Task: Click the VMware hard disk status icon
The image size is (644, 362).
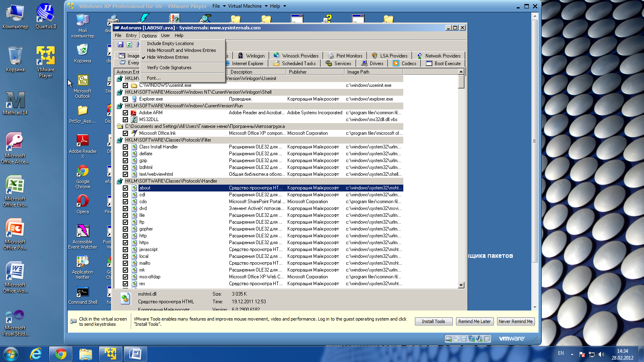Action: tap(449, 339)
